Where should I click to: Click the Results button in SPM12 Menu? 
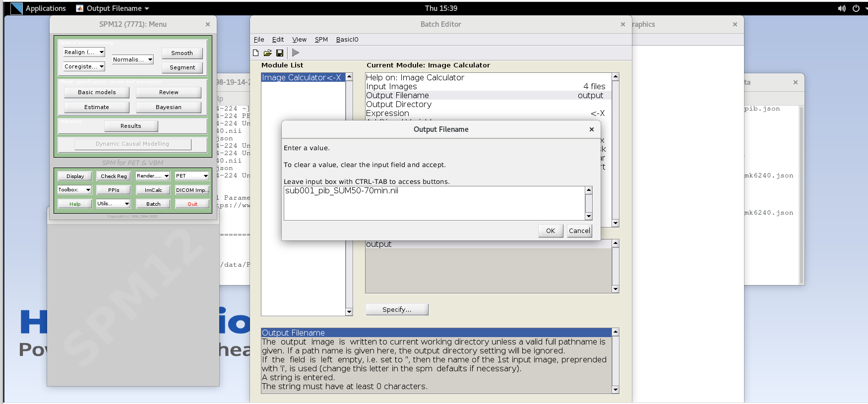pyautogui.click(x=131, y=126)
